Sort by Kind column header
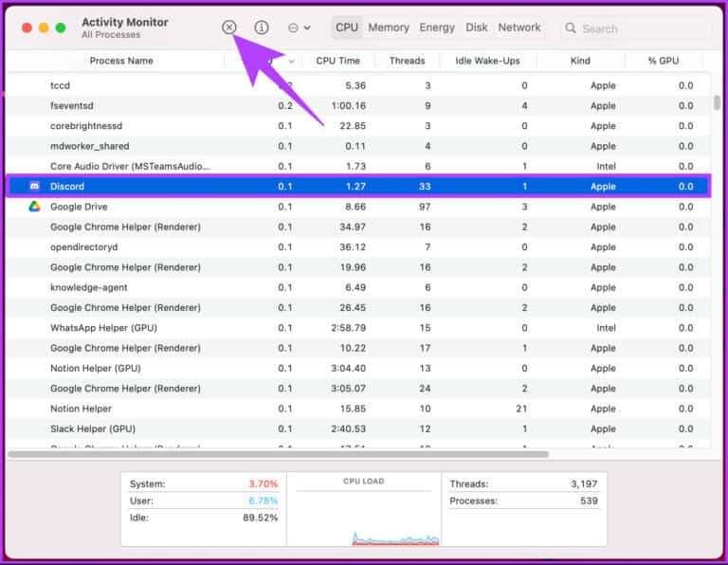This screenshot has height=565, width=728. tap(580, 61)
